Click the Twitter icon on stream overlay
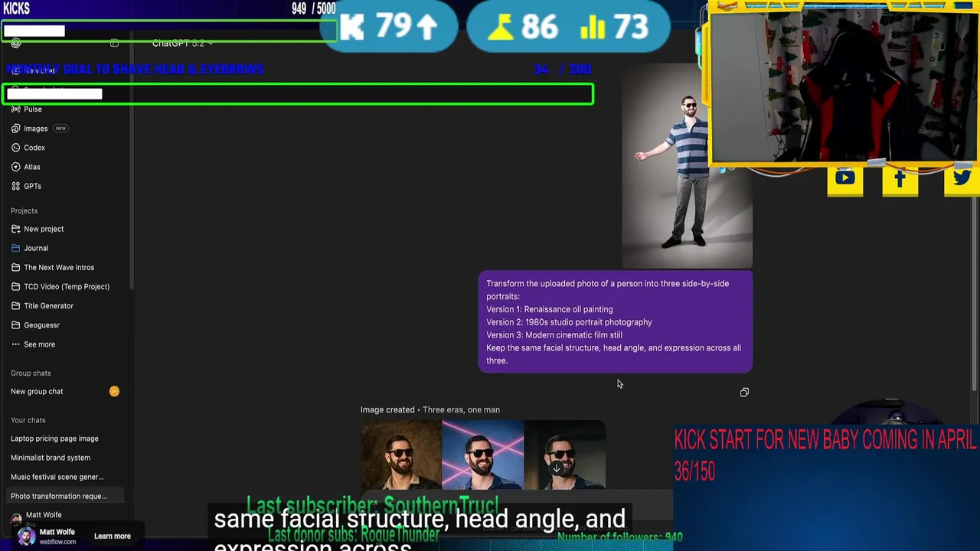 click(962, 178)
